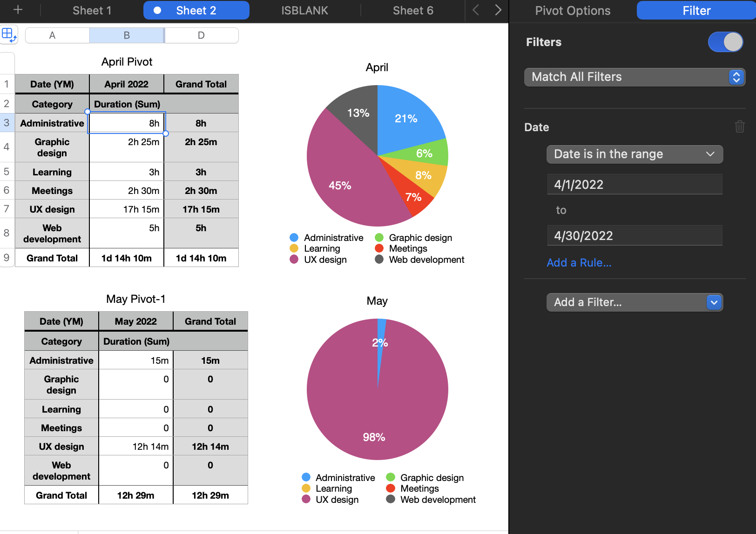Open the 'Date is in the range' dropdown
Viewport: 756px width, 534px height.
pyautogui.click(x=634, y=154)
